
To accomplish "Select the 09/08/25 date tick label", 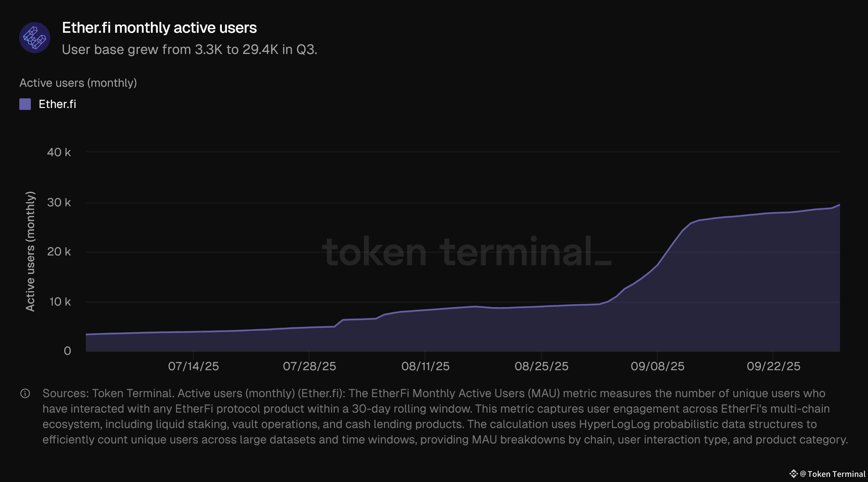I will pyautogui.click(x=657, y=366).
